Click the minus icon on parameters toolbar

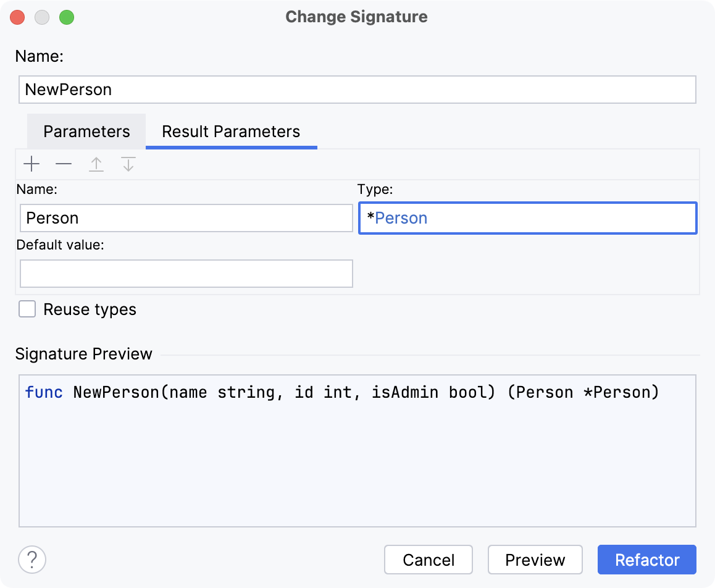63,164
